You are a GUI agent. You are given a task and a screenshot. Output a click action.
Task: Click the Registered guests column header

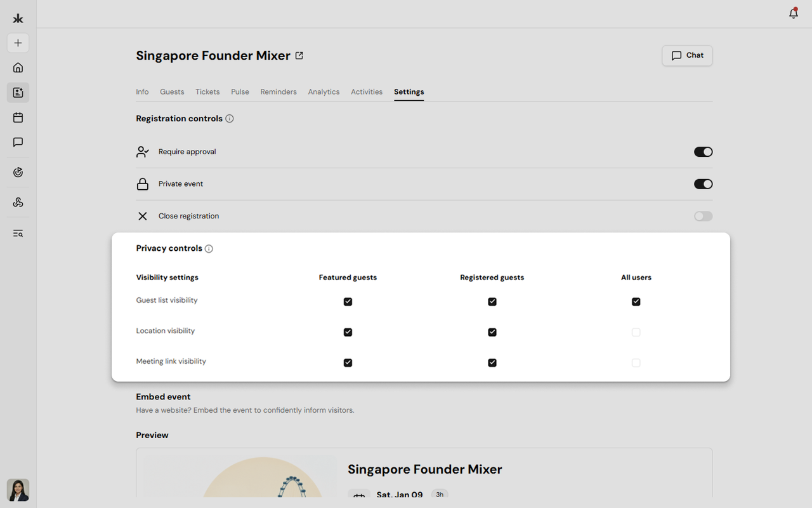pyautogui.click(x=492, y=277)
